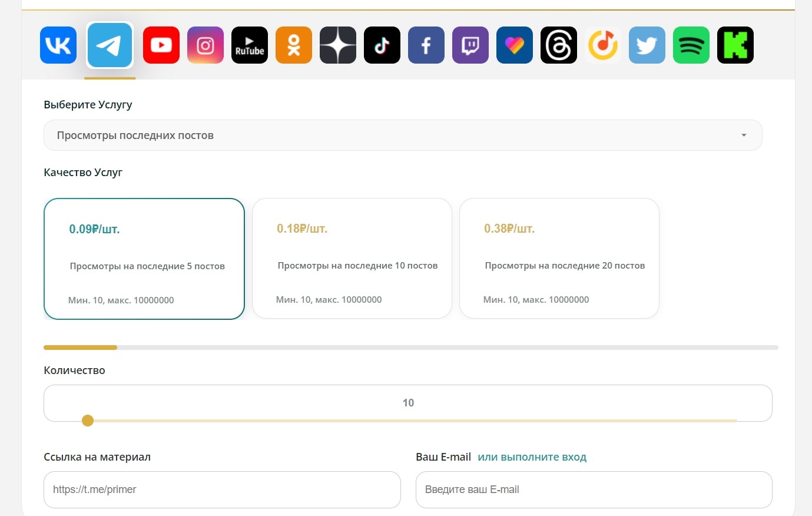Select the Twitch icon

pyautogui.click(x=470, y=45)
